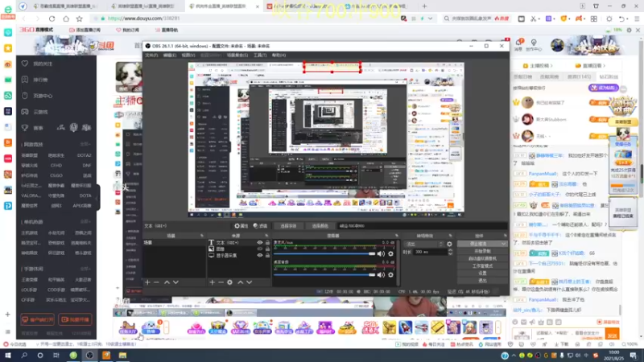Undock mixer panel via its header icon
The width and height of the screenshot is (644, 362).
coord(396,236)
